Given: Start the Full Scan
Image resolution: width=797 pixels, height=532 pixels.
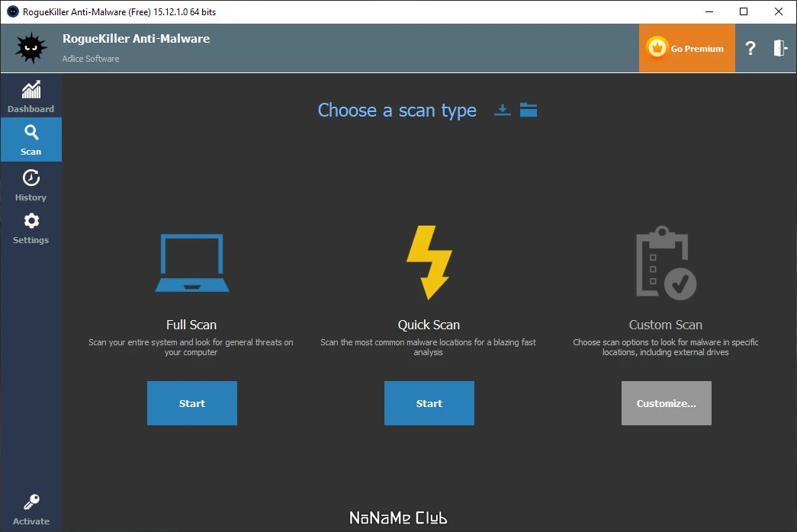Looking at the screenshot, I should pos(192,403).
